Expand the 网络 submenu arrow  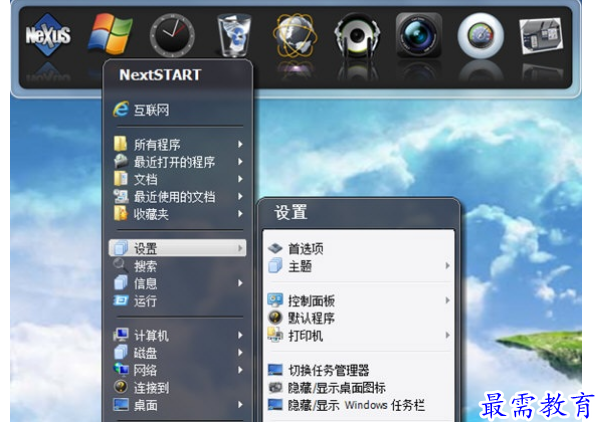(240, 370)
